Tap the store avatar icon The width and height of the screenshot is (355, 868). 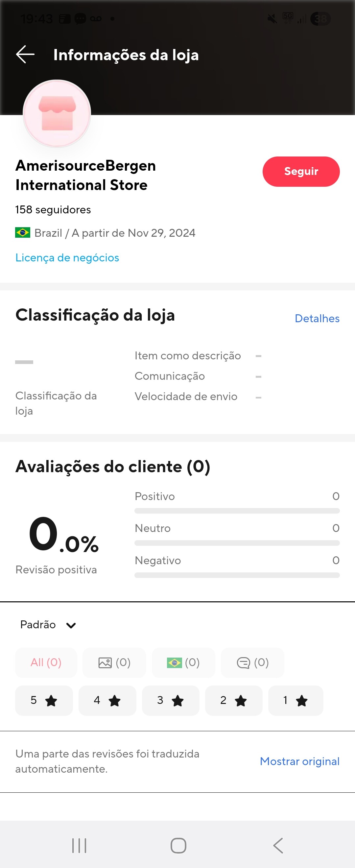pos(57,113)
